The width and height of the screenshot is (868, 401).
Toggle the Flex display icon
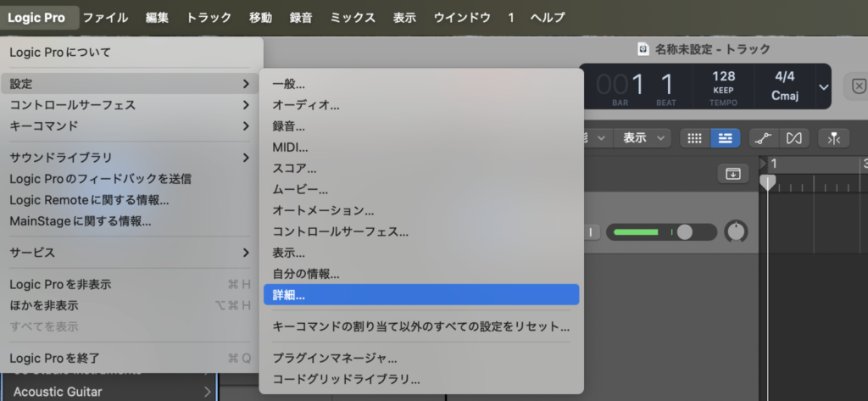tap(793, 138)
